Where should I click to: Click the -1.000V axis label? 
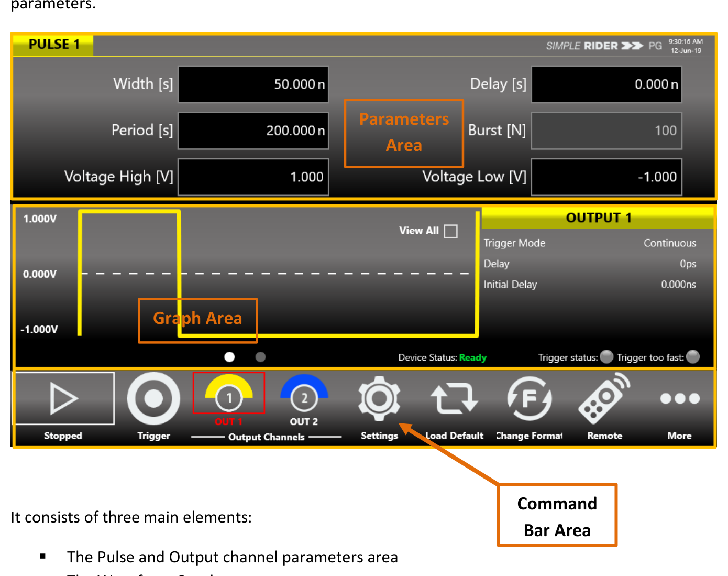pyautogui.click(x=39, y=330)
